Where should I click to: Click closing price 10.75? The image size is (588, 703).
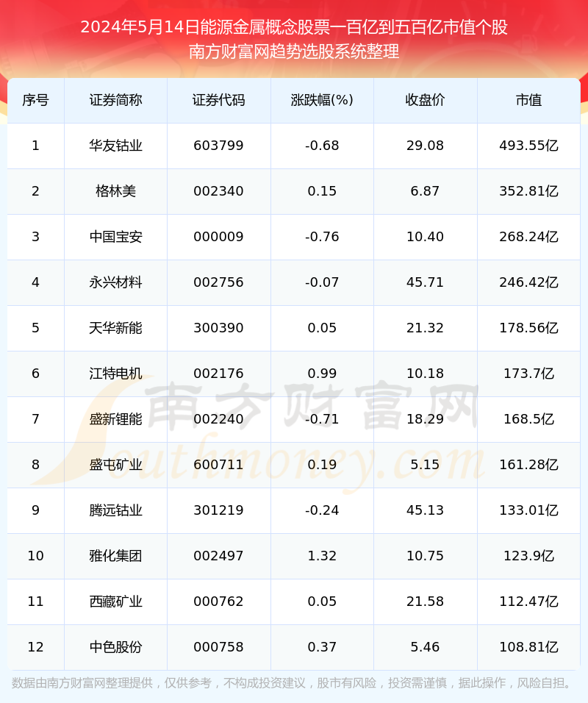click(x=425, y=556)
